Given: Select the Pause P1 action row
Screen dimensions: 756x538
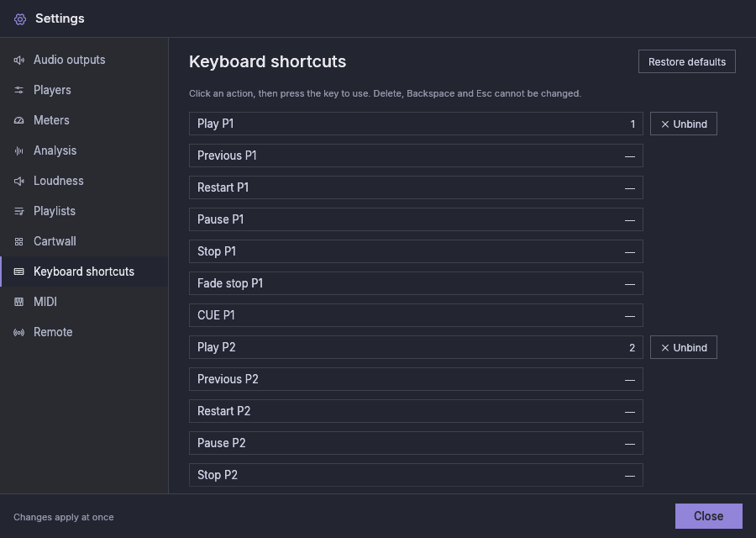Looking at the screenshot, I should pyautogui.click(x=416, y=219).
